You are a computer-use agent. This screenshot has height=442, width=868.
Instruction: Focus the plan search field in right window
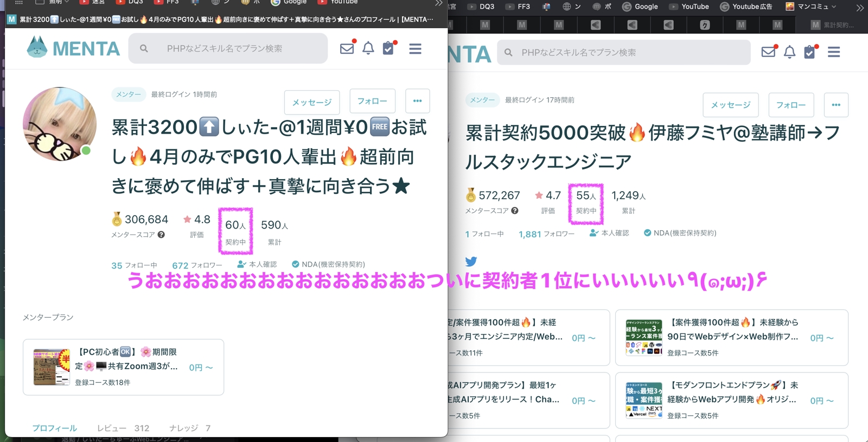point(624,52)
